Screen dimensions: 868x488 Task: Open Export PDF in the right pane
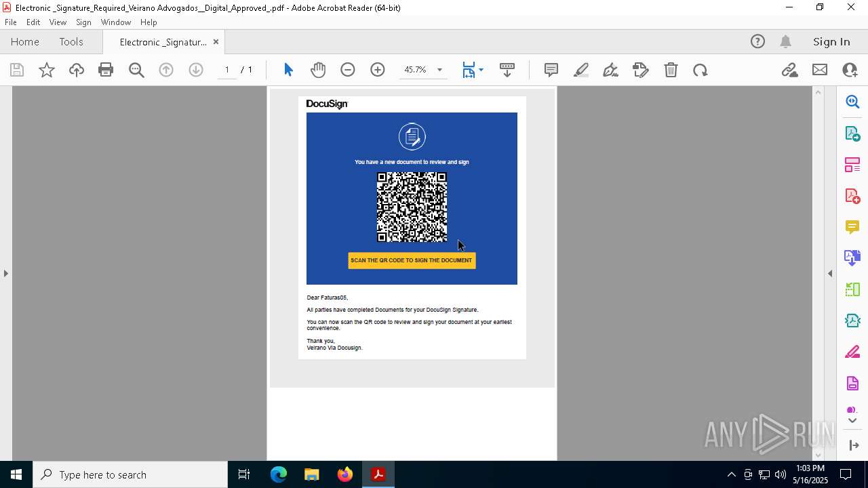pos(852,134)
